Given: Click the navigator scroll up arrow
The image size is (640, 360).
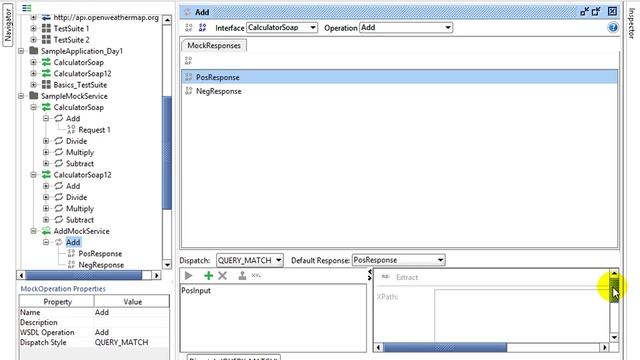Looking at the screenshot, I should click(x=167, y=20).
